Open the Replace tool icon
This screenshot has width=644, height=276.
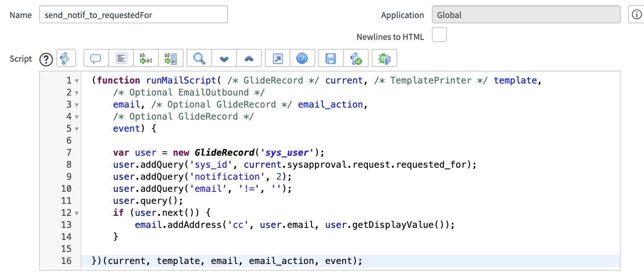[146, 58]
